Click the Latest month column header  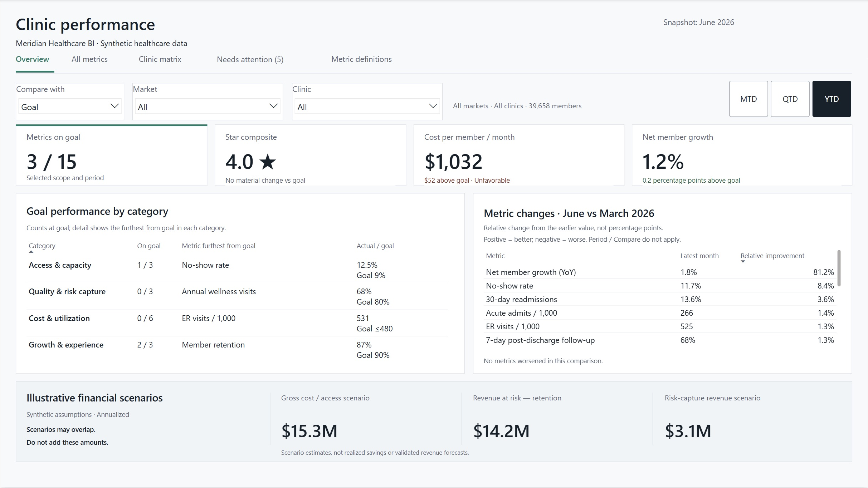[699, 256]
